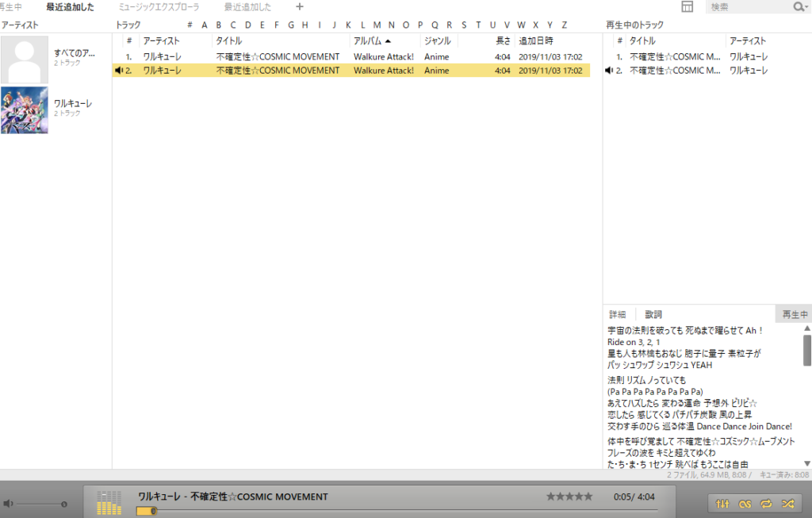The height and width of the screenshot is (518, 812).
Task: Click the speaker icon in the now-playing list row 2
Action: pyautogui.click(x=609, y=71)
